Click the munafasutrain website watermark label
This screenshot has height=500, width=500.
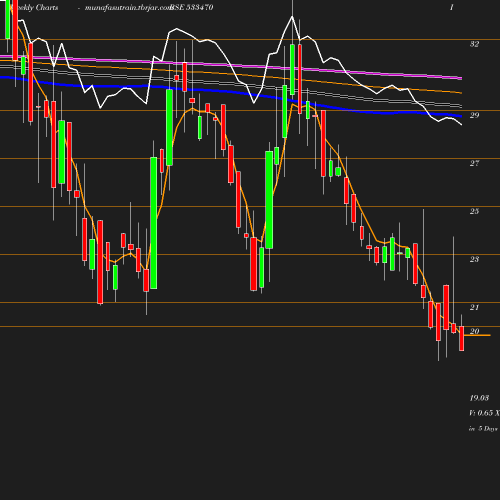click(x=128, y=8)
